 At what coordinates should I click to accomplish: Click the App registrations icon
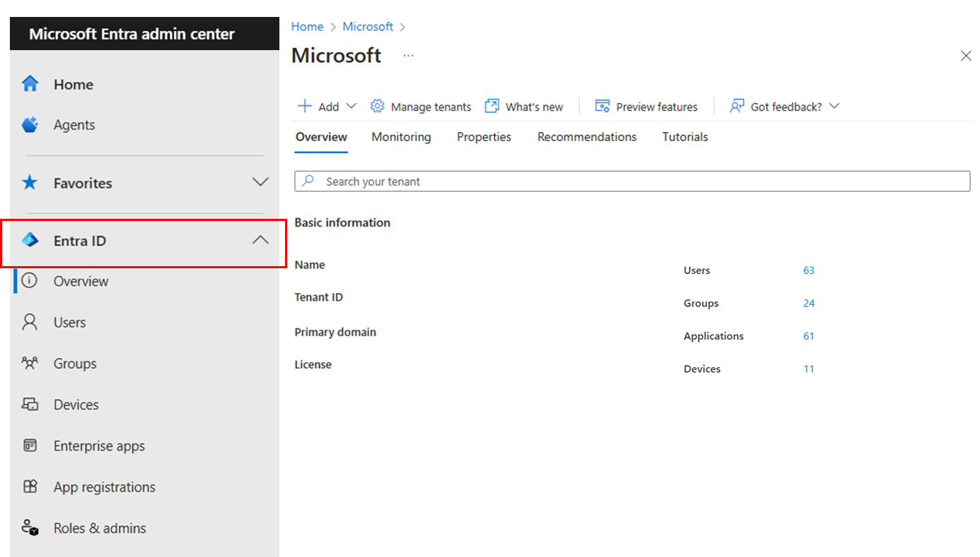[30, 486]
